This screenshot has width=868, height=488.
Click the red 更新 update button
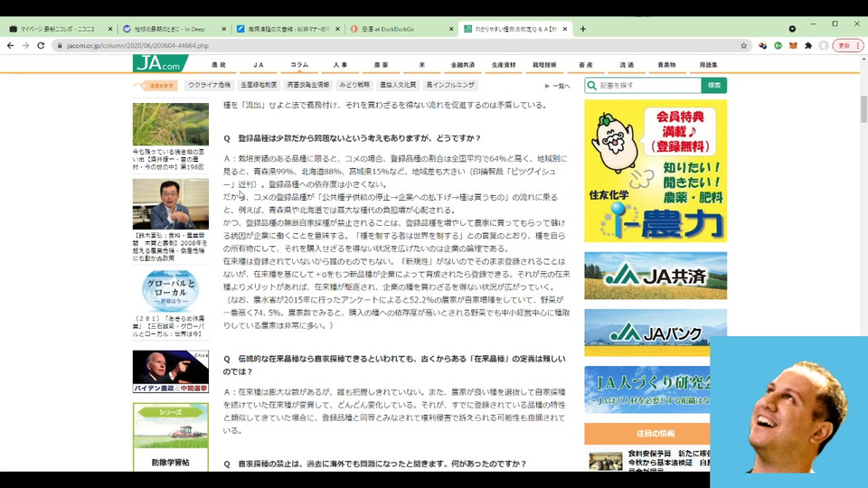847,45
